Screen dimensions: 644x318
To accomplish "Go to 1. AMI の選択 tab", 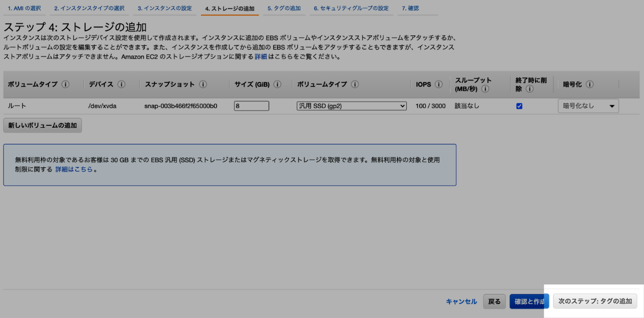I will pos(24,8).
